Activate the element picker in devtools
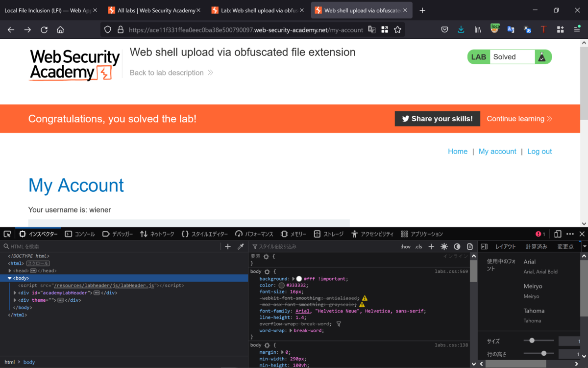This screenshot has width=588, height=368. tap(7, 234)
